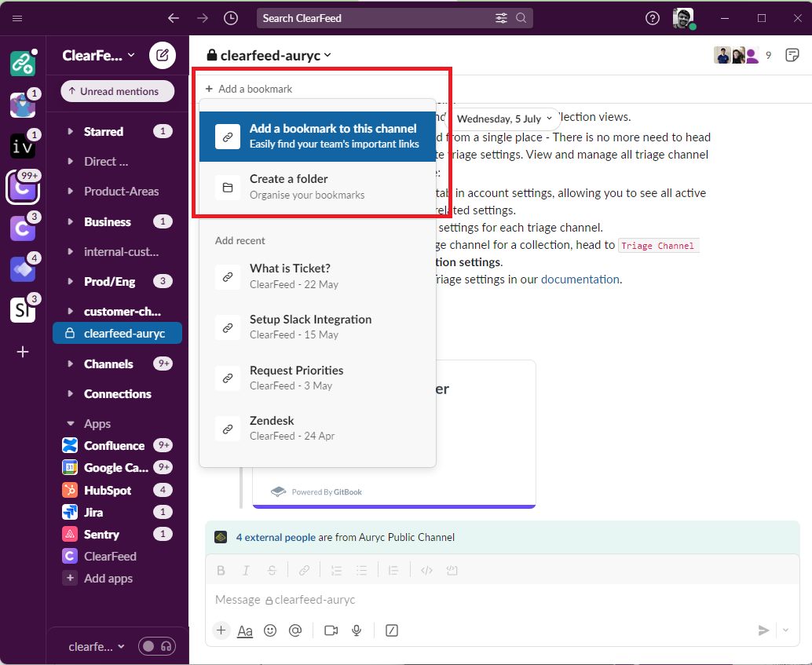The image size is (812, 665).
Task: Switch to the Sl workspace icon
Action: coord(23,309)
